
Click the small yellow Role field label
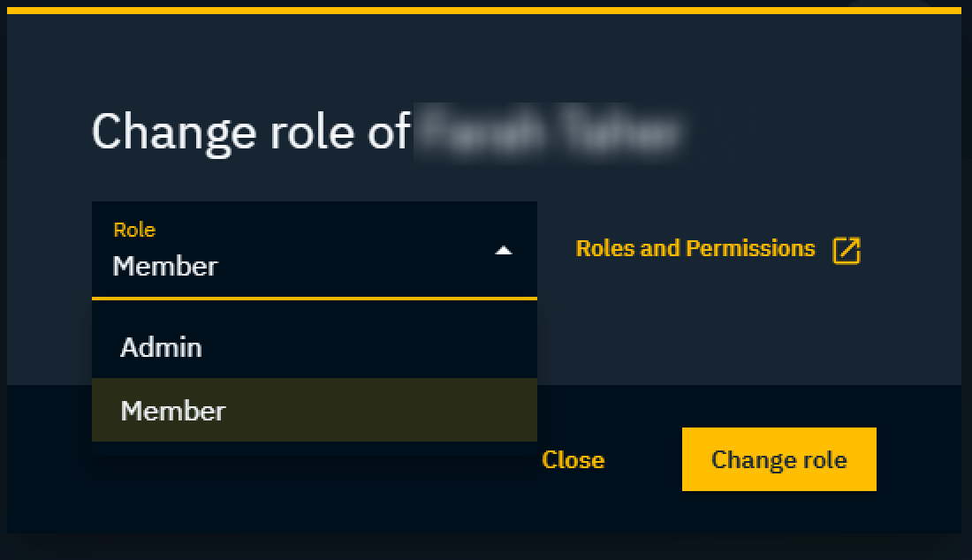tap(134, 230)
